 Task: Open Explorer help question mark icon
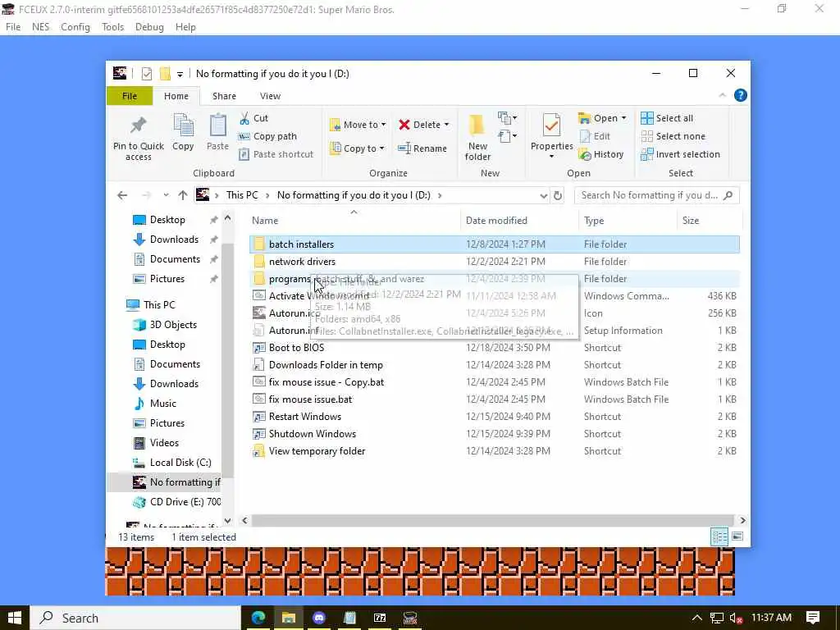(741, 95)
